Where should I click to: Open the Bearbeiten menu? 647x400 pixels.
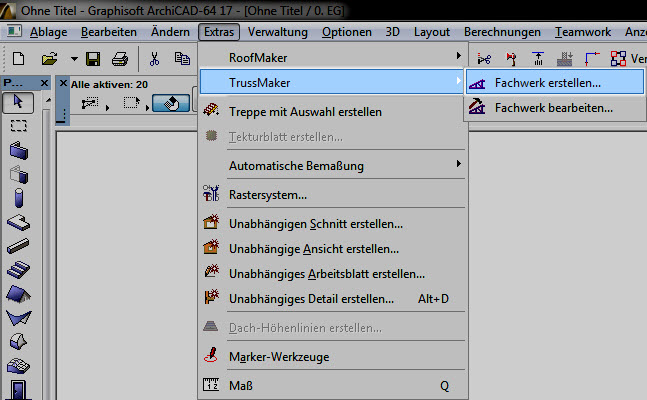(x=109, y=32)
